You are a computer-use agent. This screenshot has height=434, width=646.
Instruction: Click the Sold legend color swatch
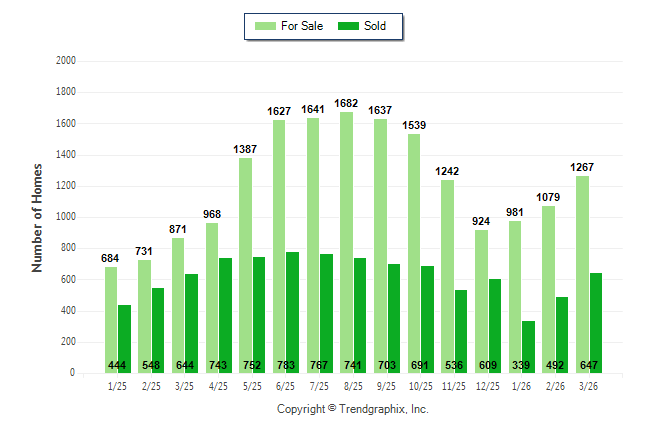(x=349, y=26)
